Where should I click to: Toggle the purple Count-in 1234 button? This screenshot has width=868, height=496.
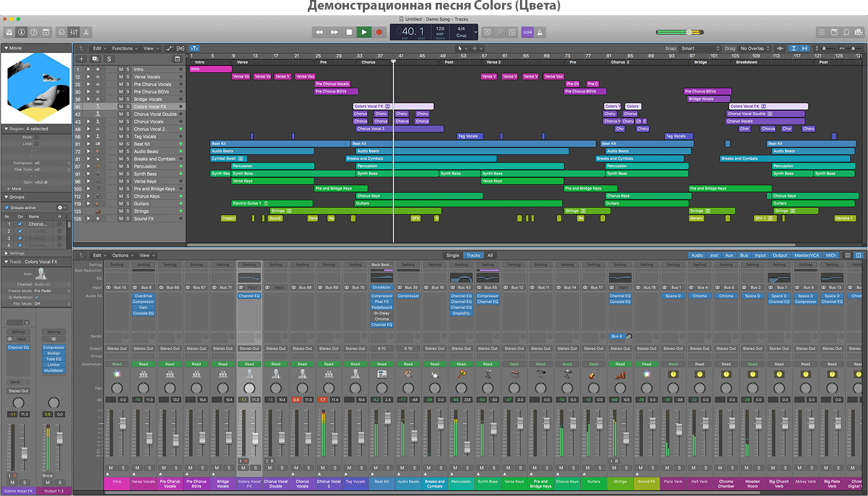click(527, 32)
